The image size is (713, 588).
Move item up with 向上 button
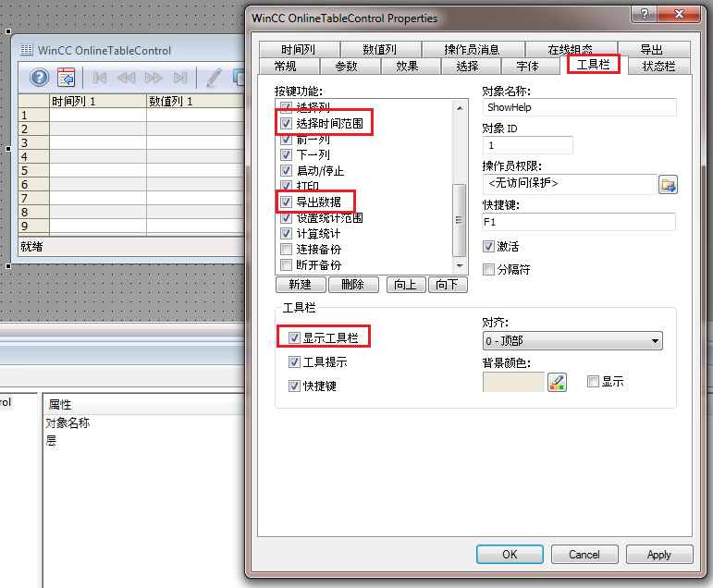click(406, 285)
